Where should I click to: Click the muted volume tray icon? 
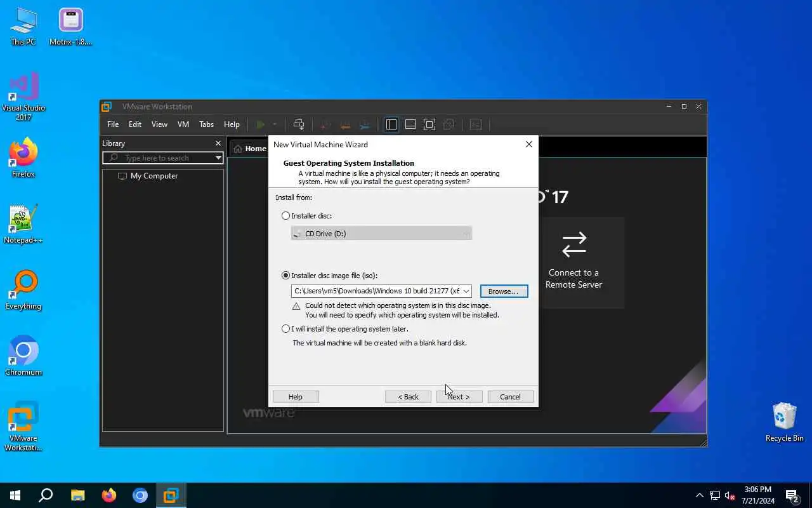pyautogui.click(x=730, y=495)
